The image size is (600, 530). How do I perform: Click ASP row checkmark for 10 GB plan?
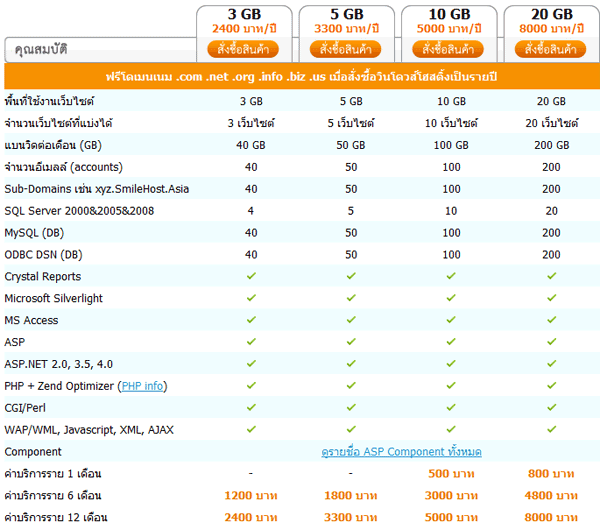pos(451,341)
